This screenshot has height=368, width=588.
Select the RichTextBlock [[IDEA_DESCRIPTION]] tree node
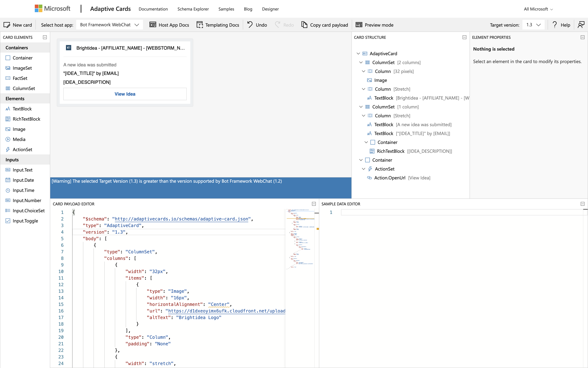411,151
